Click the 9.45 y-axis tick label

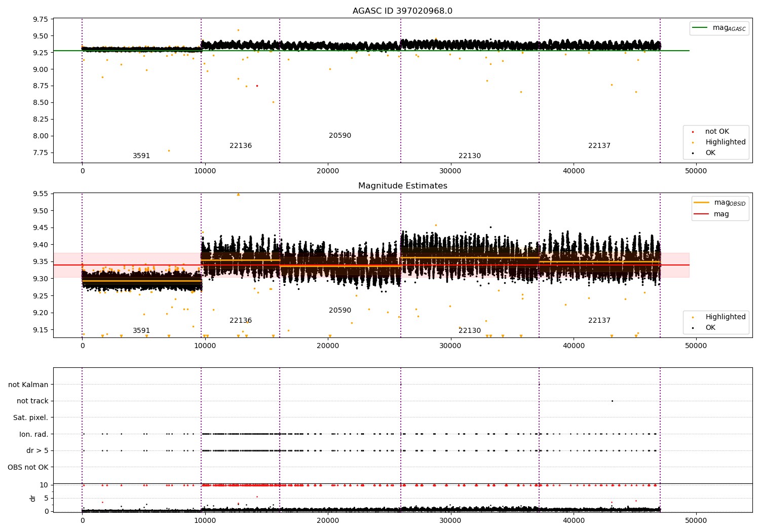pos(41,228)
